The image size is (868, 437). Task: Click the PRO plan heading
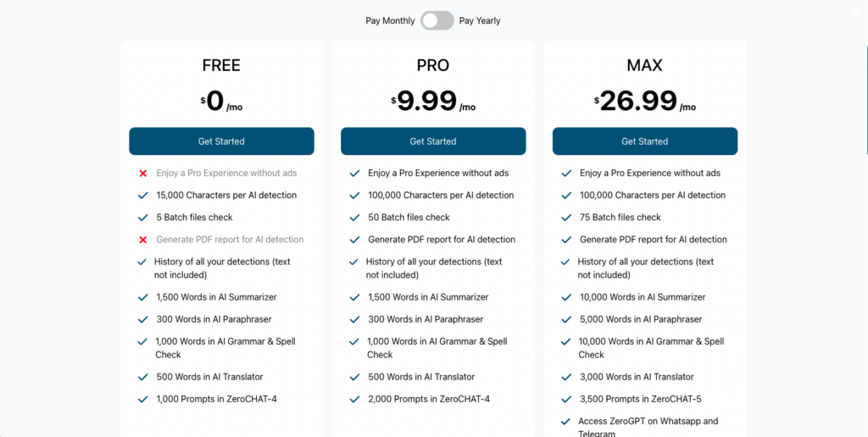433,65
